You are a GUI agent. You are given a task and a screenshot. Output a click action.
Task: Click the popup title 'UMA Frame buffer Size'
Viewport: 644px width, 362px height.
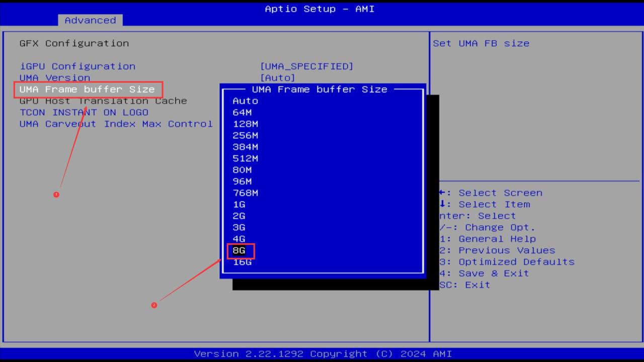point(319,89)
